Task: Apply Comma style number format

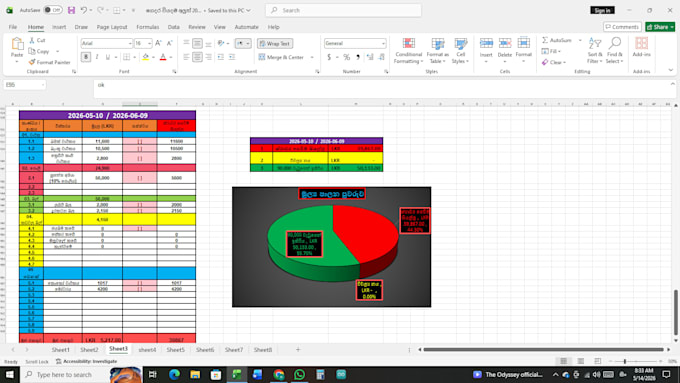Action: click(x=358, y=57)
